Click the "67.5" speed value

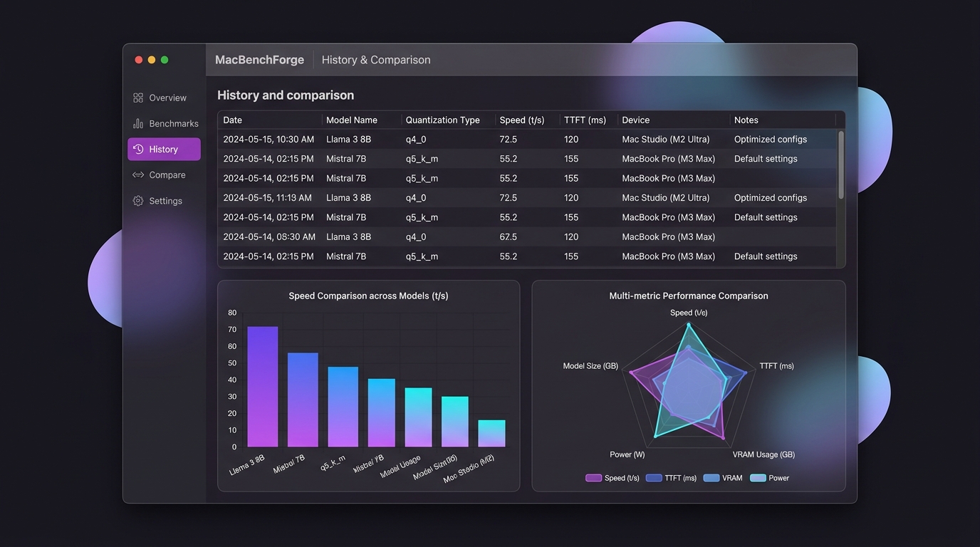tap(509, 236)
